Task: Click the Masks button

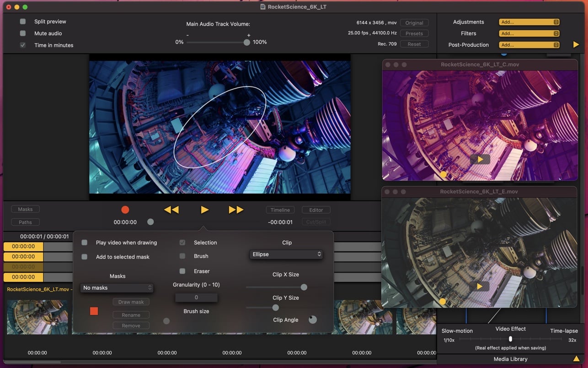Action: [x=25, y=209]
